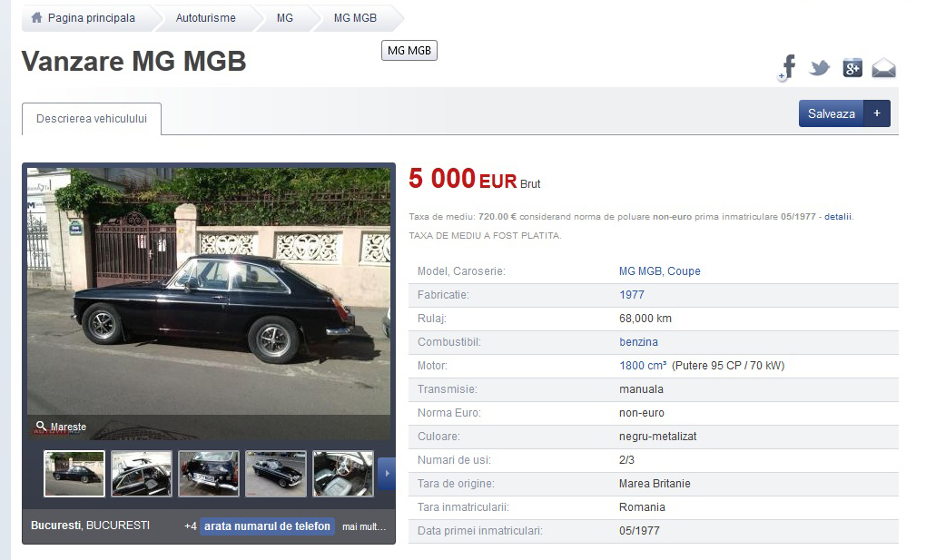Click the Mareste magnifier icon
Viewport: 926px width, 560px height.
42,426
